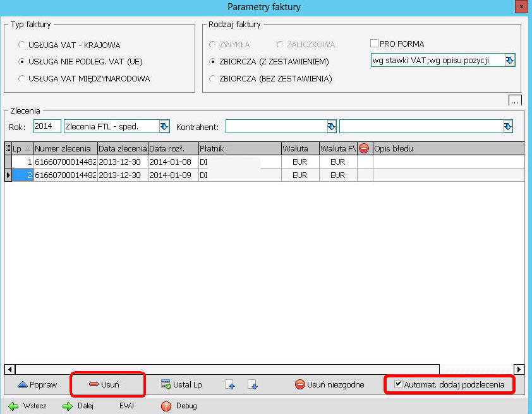Click the Popraw button
The width and height of the screenshot is (532, 414).
coord(37,384)
